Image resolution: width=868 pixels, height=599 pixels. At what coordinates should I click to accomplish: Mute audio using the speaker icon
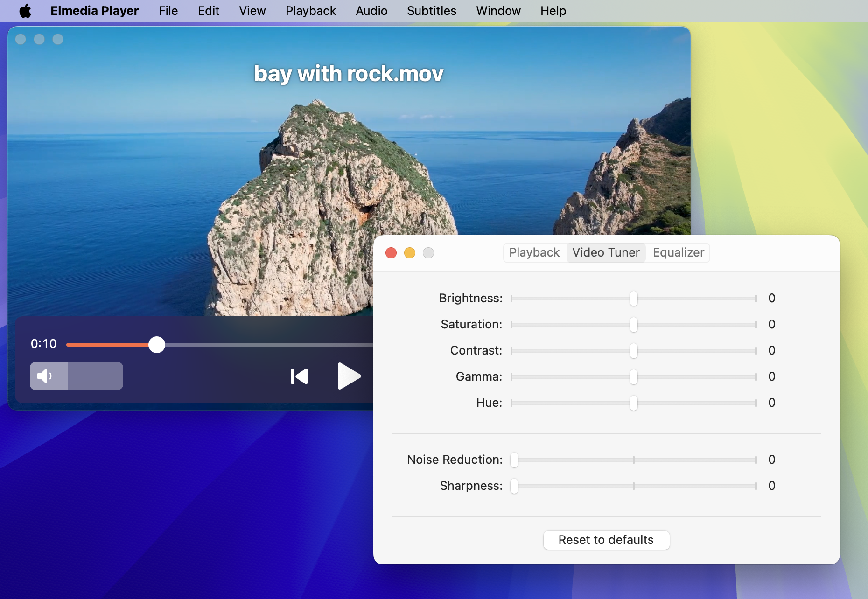(x=45, y=376)
